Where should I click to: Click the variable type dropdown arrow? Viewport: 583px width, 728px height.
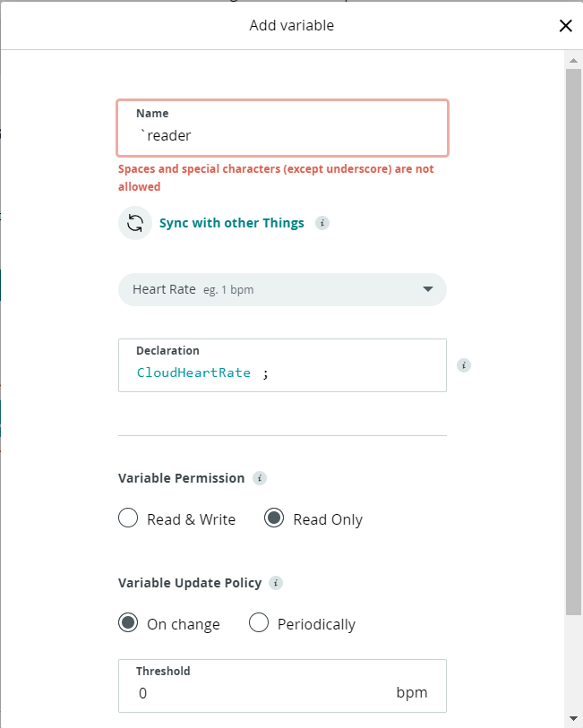427,289
